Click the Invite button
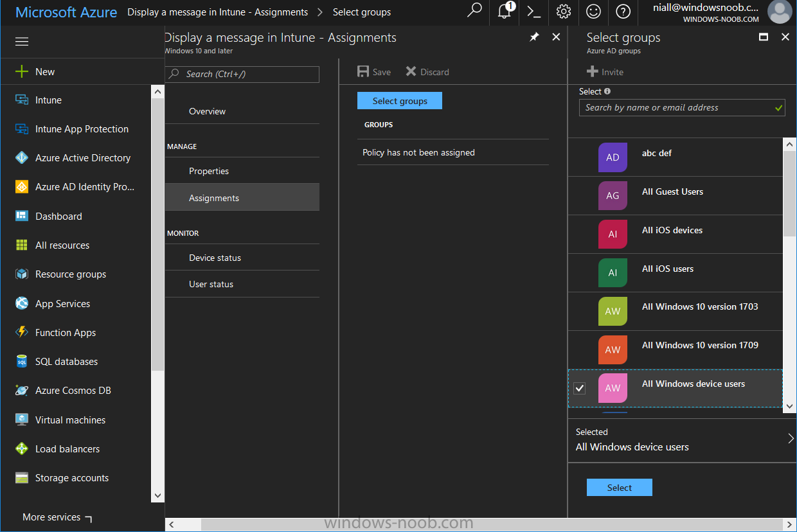Screen dimensions: 797x532 point(605,72)
